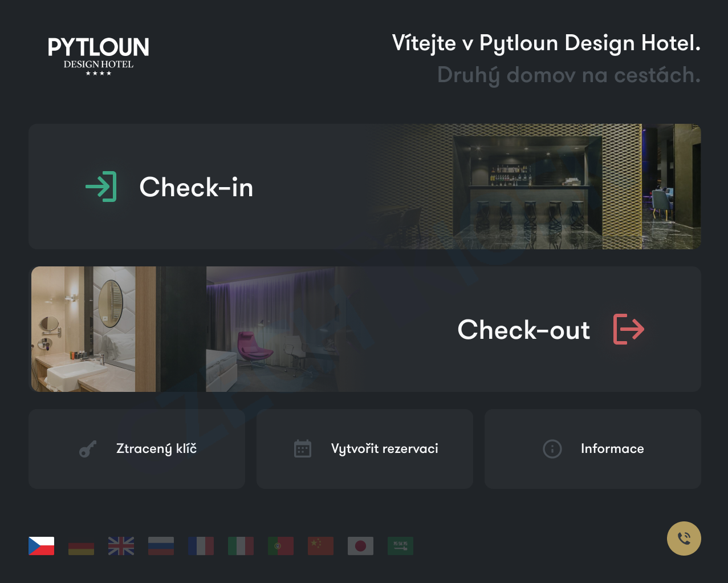728x583 pixels.
Task: Pick the Italian flag language
Action: 241,546
